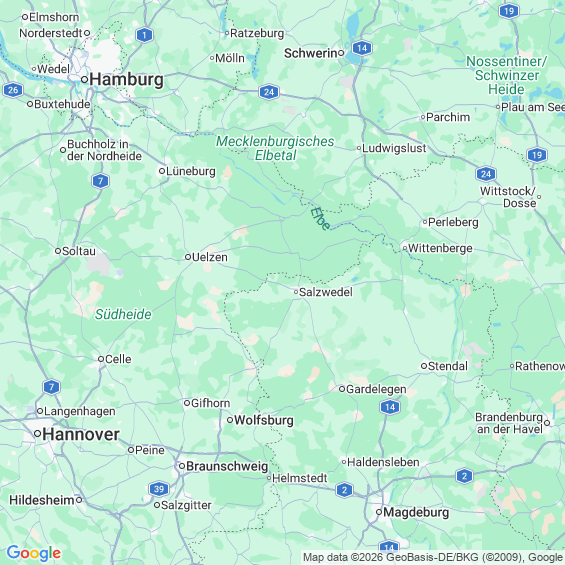This screenshot has height=565, width=565.
Task: Open the Map data attribution text
Action: tap(434, 557)
